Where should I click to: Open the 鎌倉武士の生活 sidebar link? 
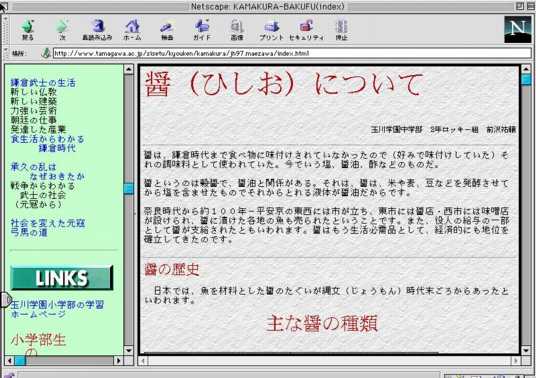click(x=43, y=83)
